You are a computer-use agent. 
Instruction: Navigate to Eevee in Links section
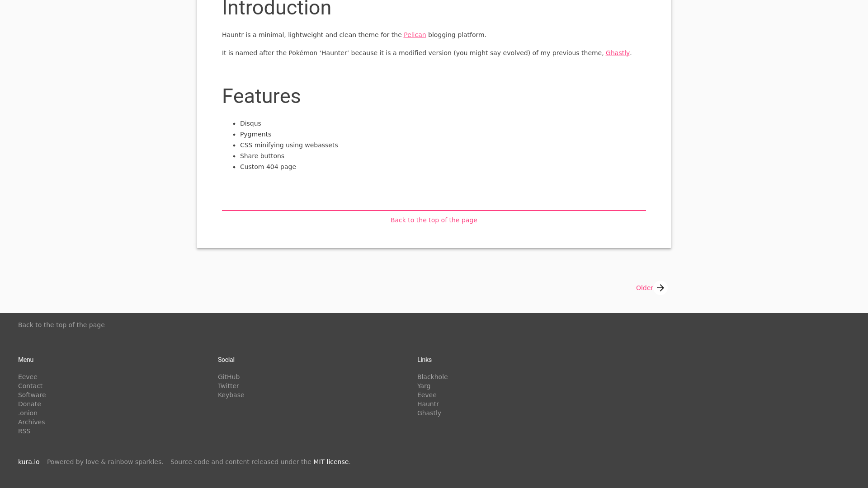pos(427,394)
